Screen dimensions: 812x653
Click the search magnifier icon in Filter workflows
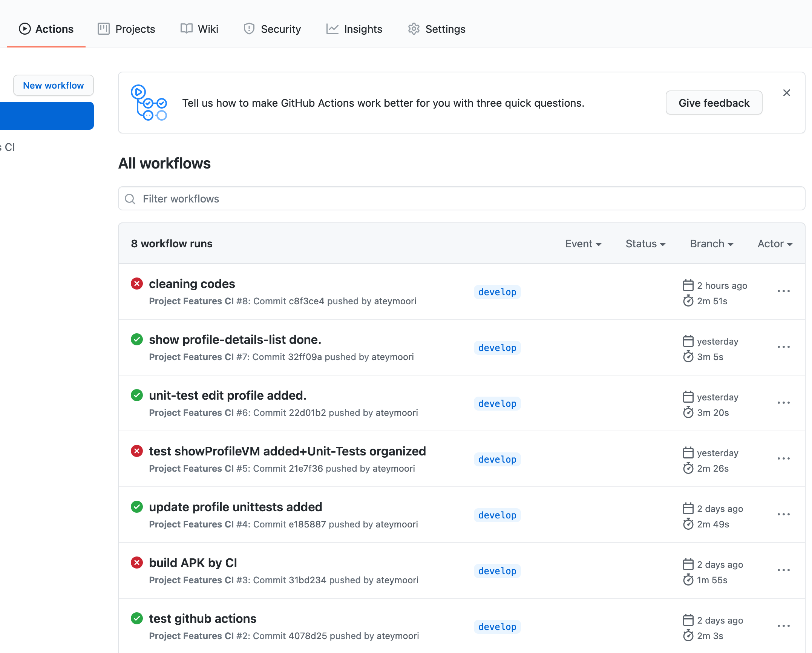tap(130, 199)
